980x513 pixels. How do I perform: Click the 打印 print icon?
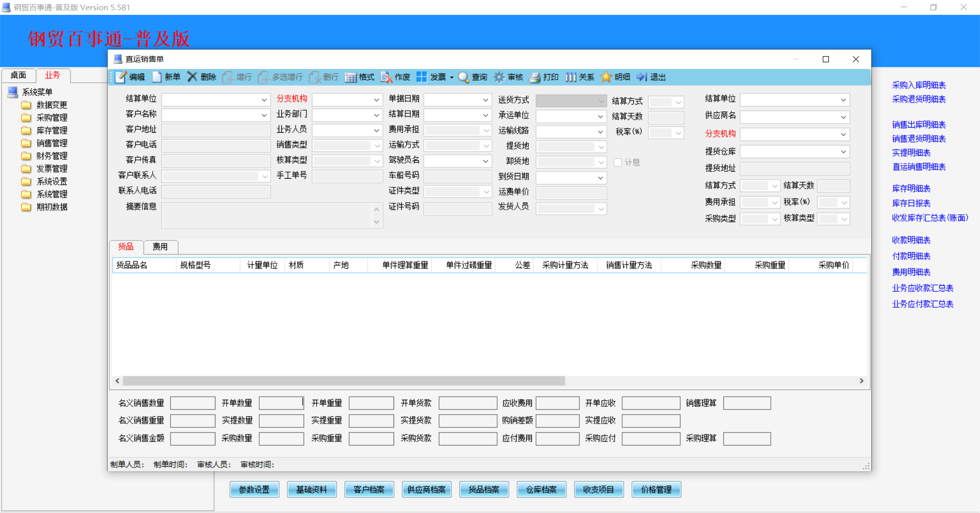[544, 77]
